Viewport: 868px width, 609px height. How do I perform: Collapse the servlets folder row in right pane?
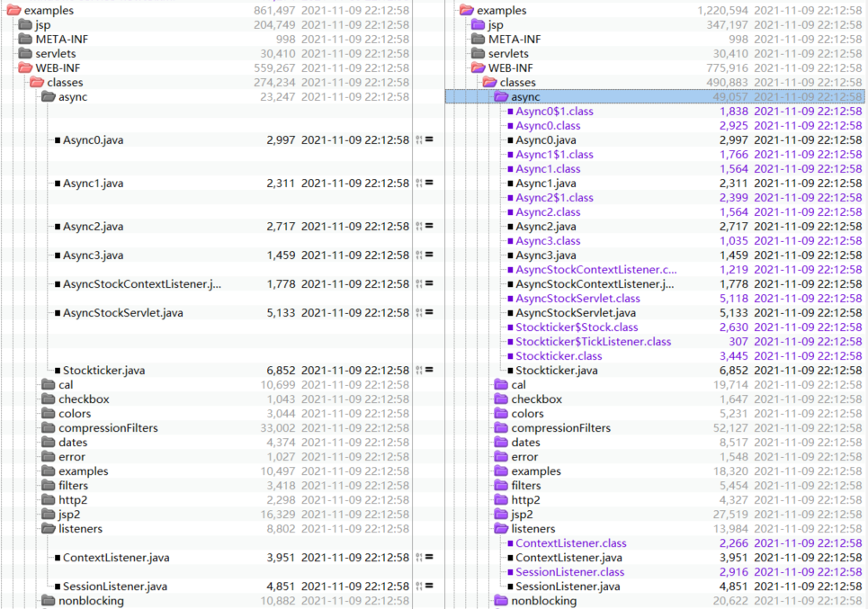point(479,54)
